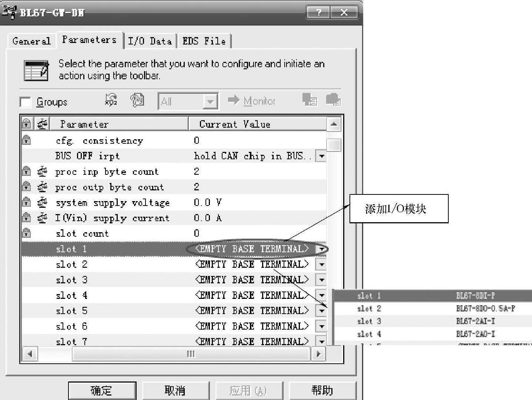
Task: Click the lock icon column header
Action: [x=26, y=124]
